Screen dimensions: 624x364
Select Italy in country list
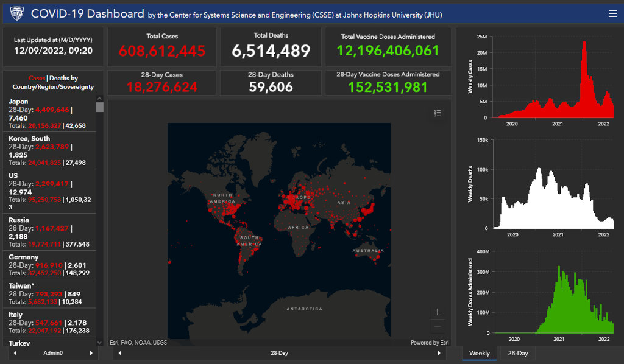[49, 323]
